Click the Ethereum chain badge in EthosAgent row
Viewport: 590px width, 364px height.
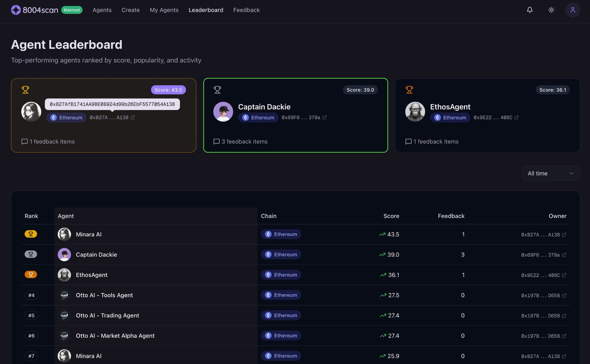(281, 275)
